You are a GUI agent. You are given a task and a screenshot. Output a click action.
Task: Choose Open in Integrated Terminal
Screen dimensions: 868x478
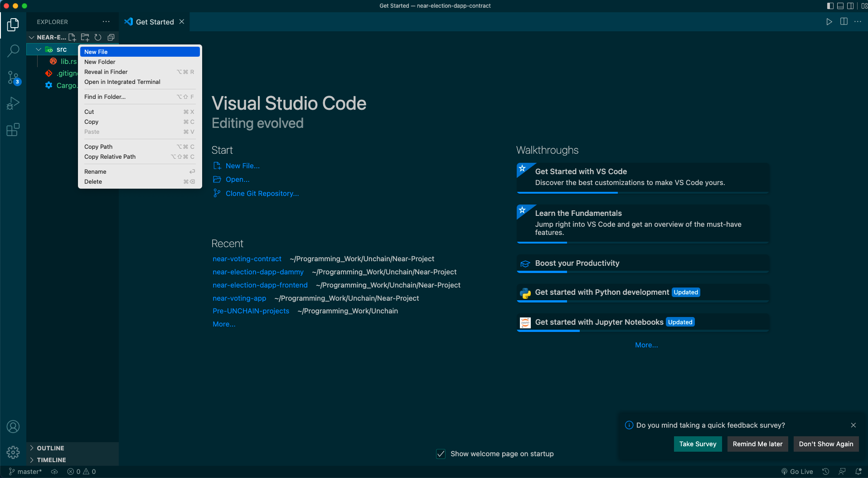point(140,82)
